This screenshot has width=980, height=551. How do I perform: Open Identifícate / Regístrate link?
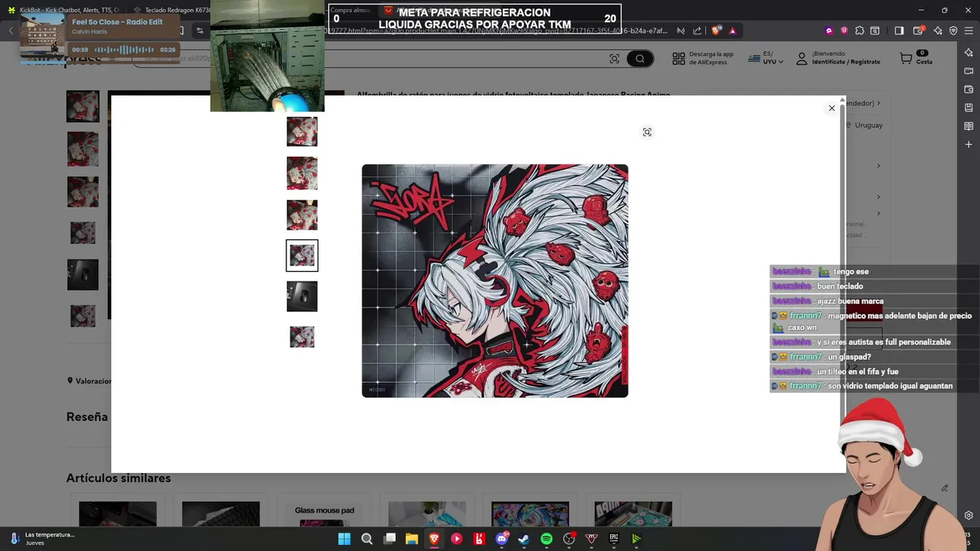point(846,62)
